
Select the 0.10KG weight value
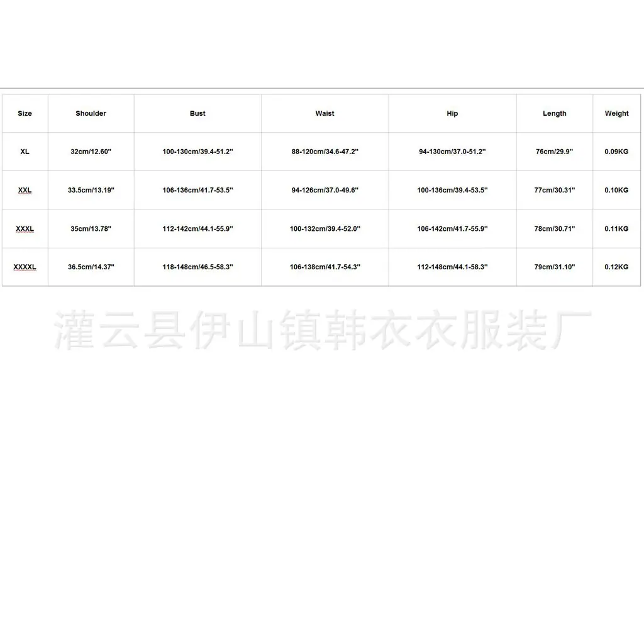pyautogui.click(x=616, y=190)
